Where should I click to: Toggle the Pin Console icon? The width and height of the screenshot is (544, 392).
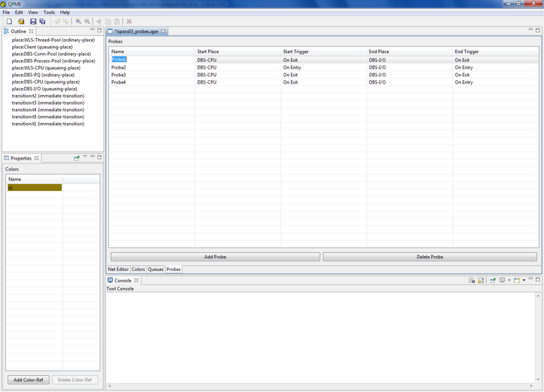[493, 280]
